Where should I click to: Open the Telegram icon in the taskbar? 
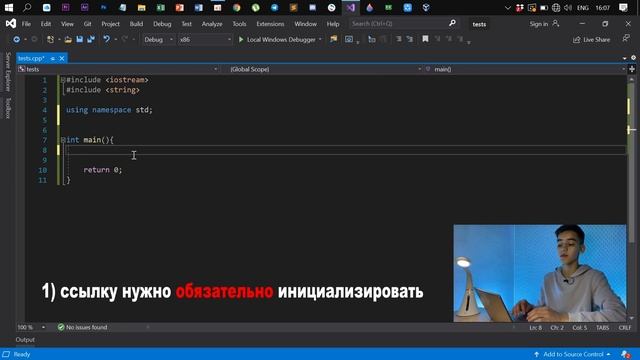[x=274, y=7]
